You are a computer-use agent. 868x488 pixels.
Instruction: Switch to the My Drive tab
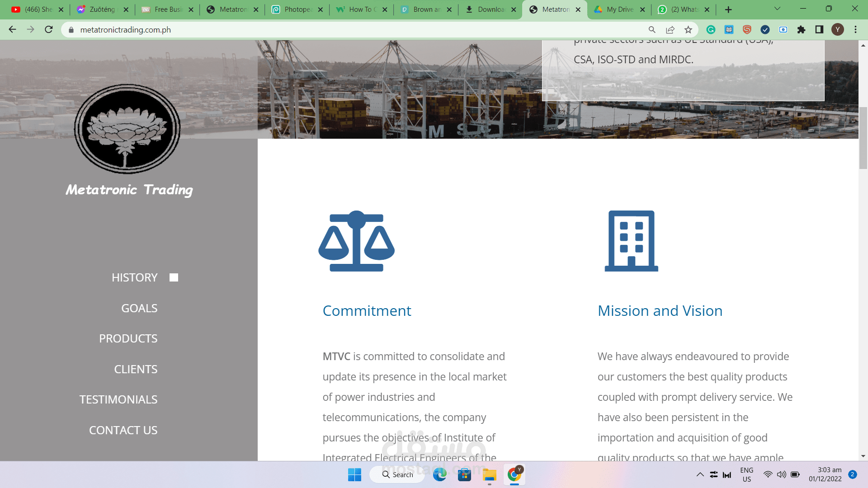click(619, 9)
